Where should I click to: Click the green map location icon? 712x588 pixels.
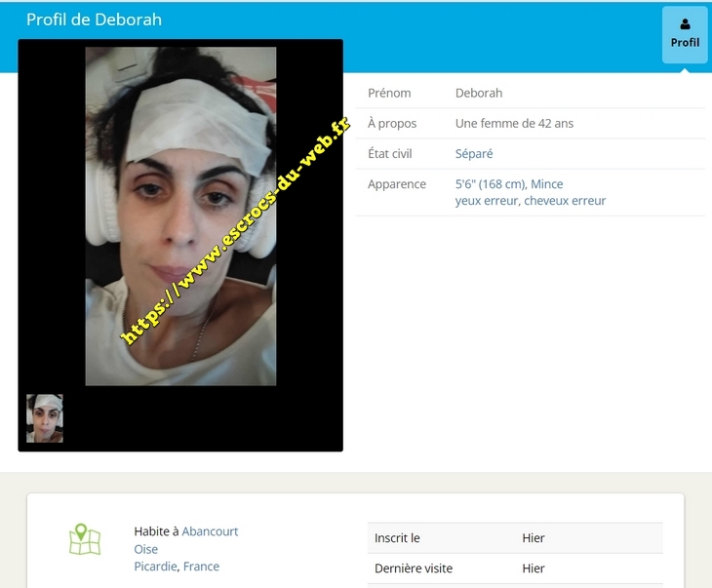(x=85, y=540)
